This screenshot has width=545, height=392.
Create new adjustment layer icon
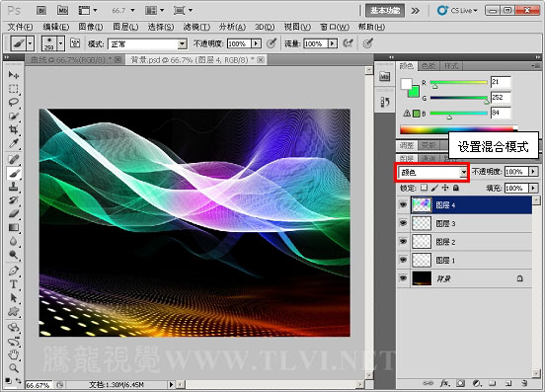tap(477, 383)
